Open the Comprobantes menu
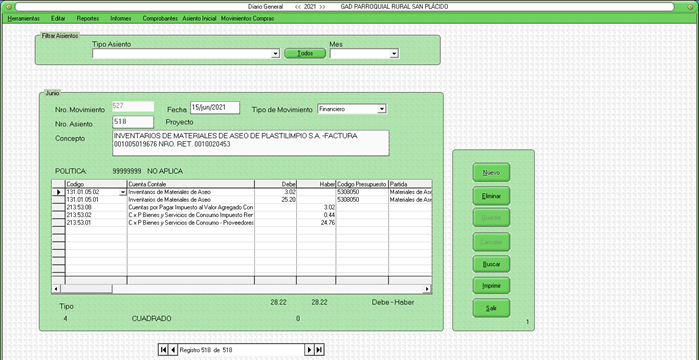 (160, 19)
